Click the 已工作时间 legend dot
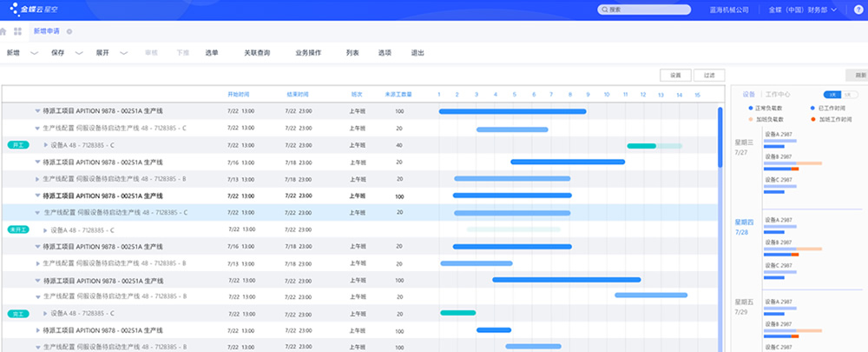The height and width of the screenshot is (352, 868). point(812,109)
